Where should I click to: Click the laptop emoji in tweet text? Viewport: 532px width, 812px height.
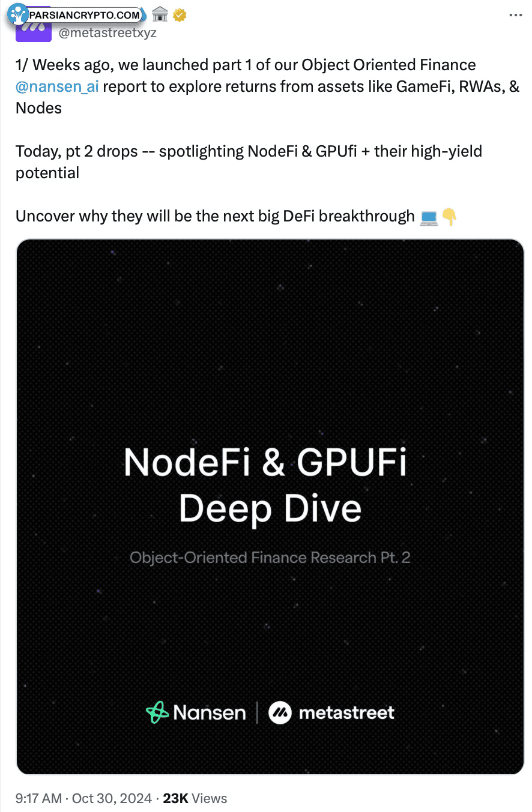coord(429,217)
